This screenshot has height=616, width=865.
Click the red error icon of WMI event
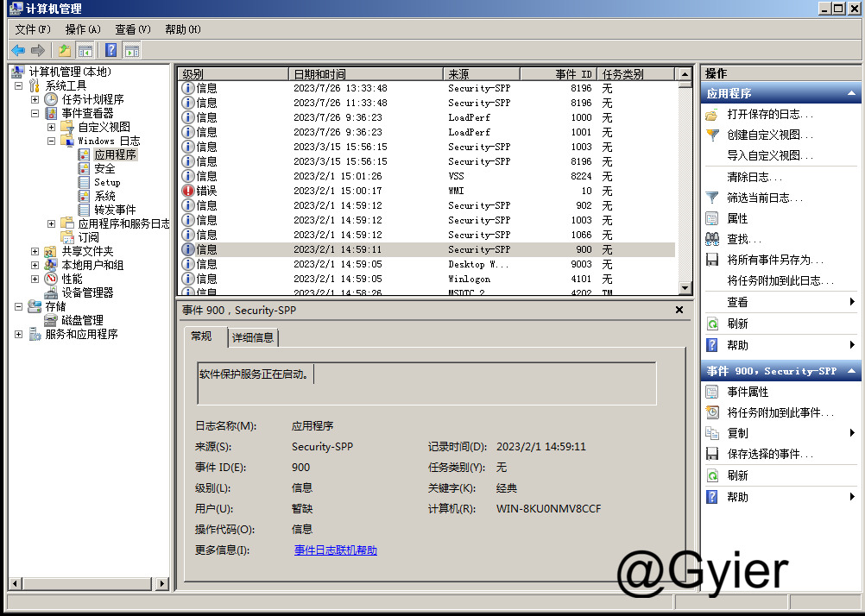pos(188,191)
